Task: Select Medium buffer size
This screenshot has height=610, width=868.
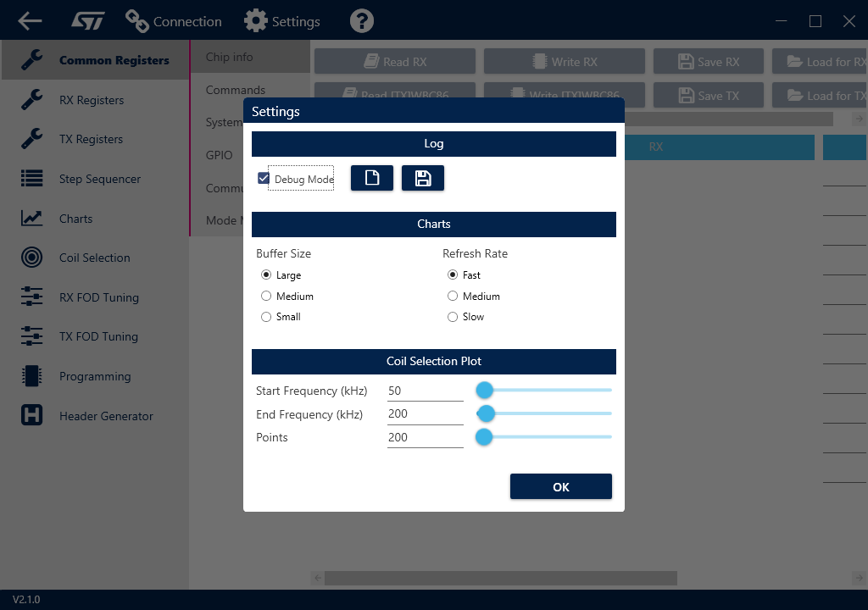Action: click(x=265, y=296)
